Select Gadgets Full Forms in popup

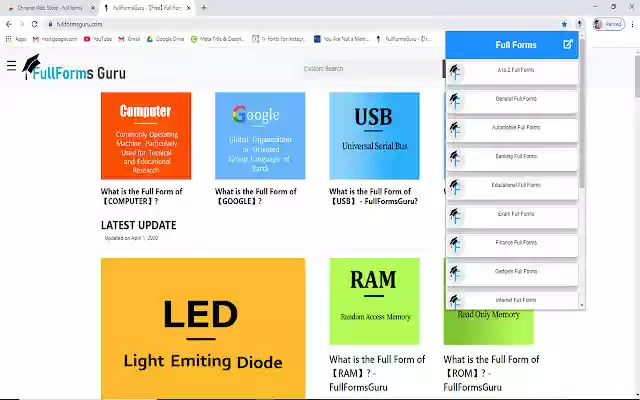pos(512,273)
